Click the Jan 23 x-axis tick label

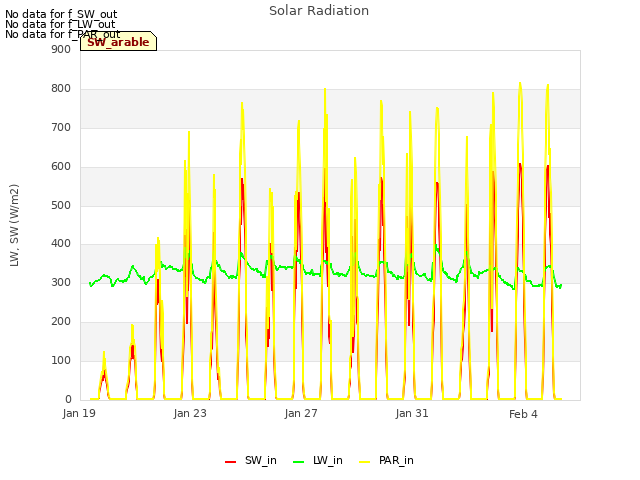(190, 413)
